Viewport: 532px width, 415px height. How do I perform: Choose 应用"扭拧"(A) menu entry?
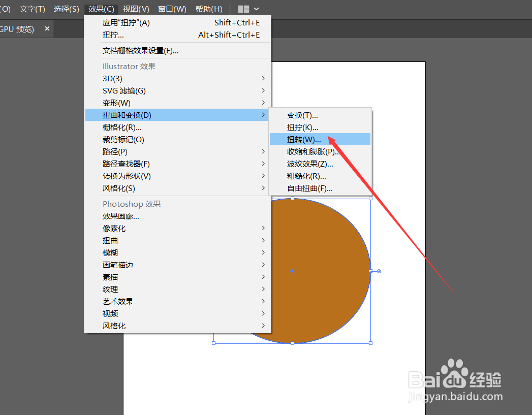coord(177,23)
